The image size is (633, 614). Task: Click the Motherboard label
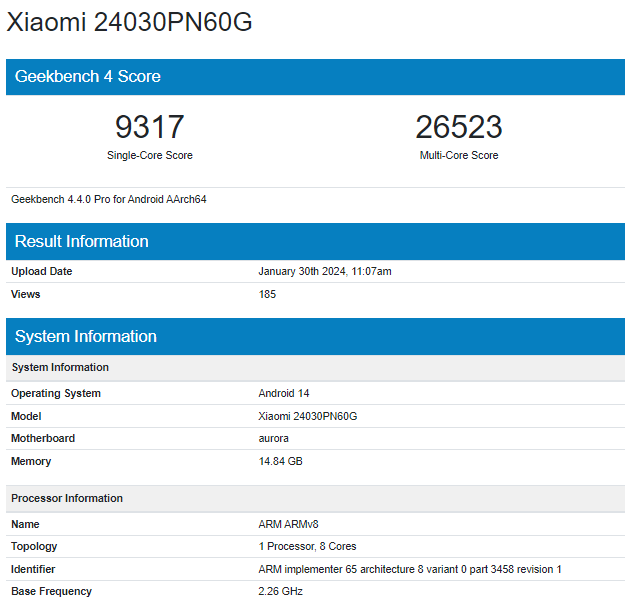43,438
